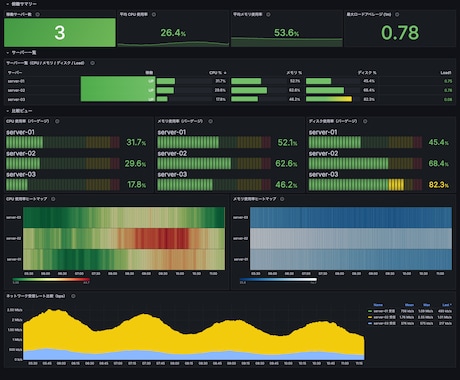Click the info icon on the CPU heatmap panel
The image size is (460, 380).
[53, 199]
